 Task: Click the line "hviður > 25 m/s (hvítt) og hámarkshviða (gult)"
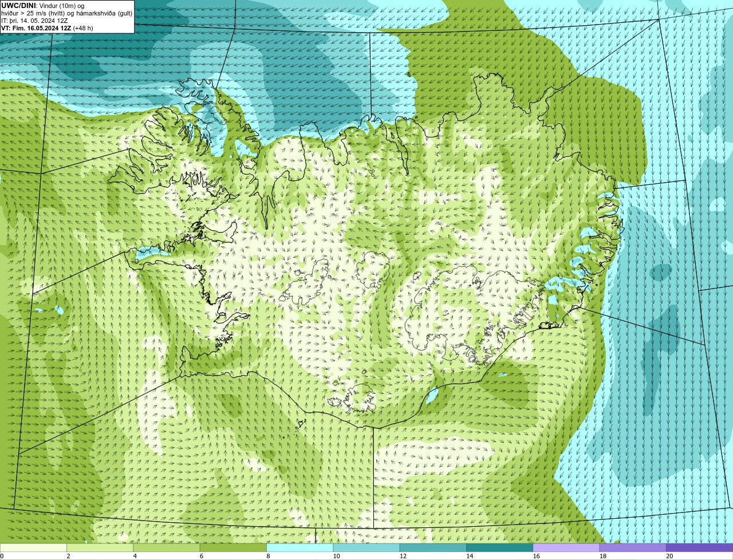pos(66,13)
